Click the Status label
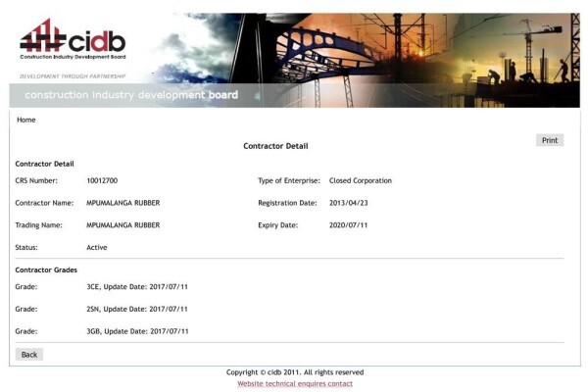The width and height of the screenshot is (588, 392). [x=26, y=248]
